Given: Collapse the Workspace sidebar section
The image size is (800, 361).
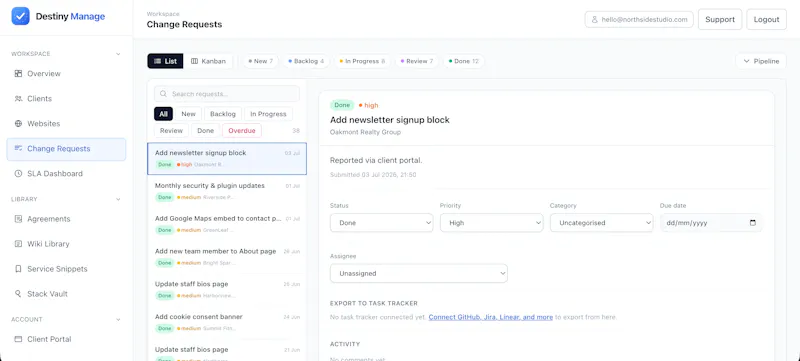Looking at the screenshot, I should point(118,54).
